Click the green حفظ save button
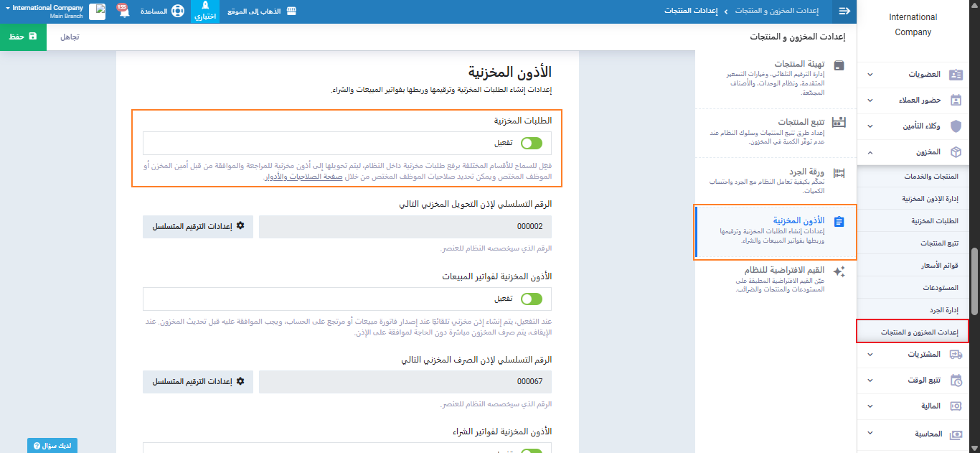This screenshot has height=453, width=980. pos(23,36)
